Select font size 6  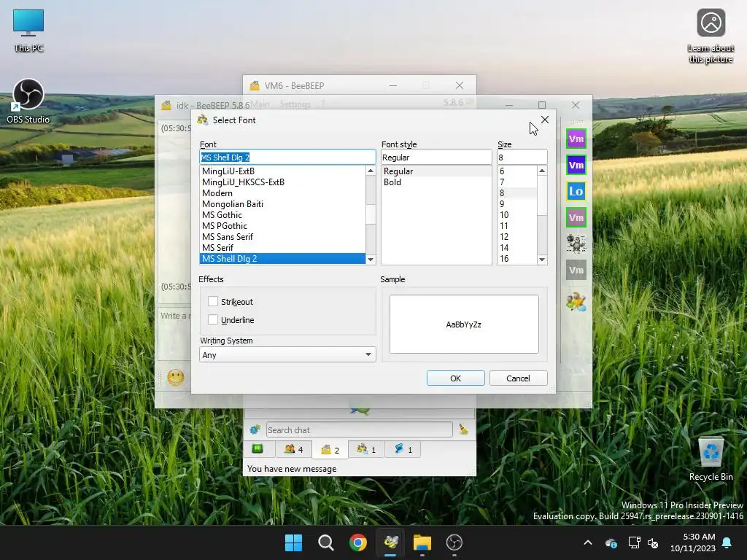[x=517, y=171]
